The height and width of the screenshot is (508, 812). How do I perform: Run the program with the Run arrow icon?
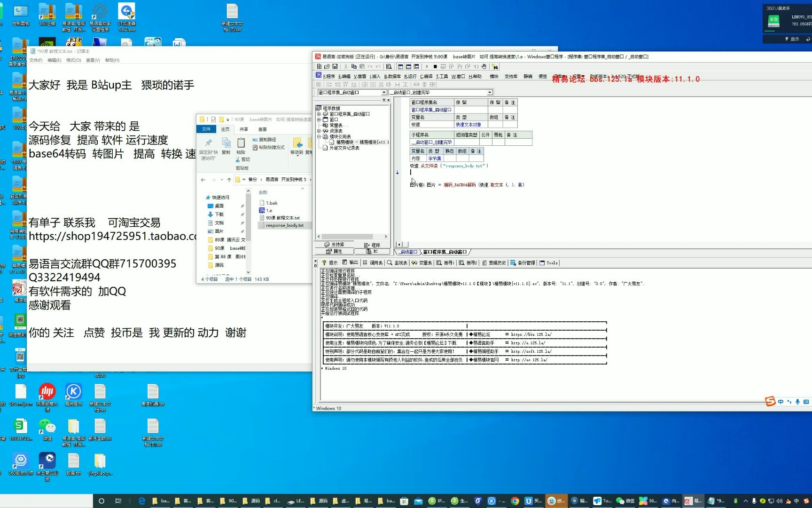tap(427, 66)
